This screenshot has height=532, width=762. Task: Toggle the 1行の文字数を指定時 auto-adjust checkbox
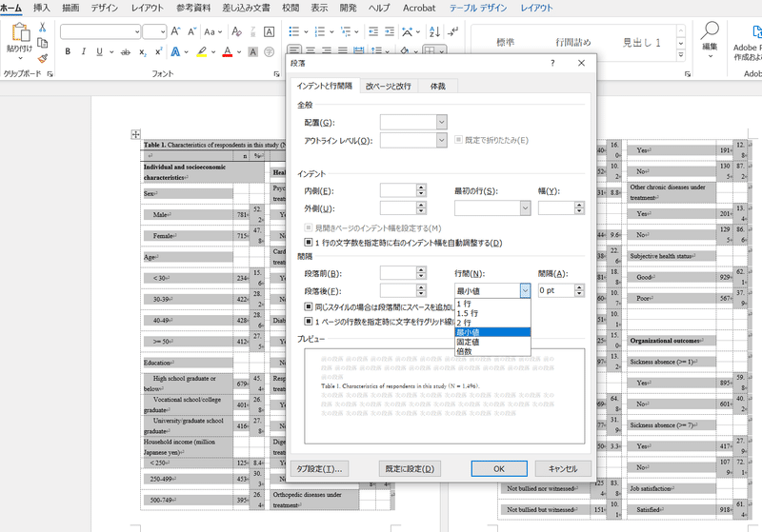point(308,243)
